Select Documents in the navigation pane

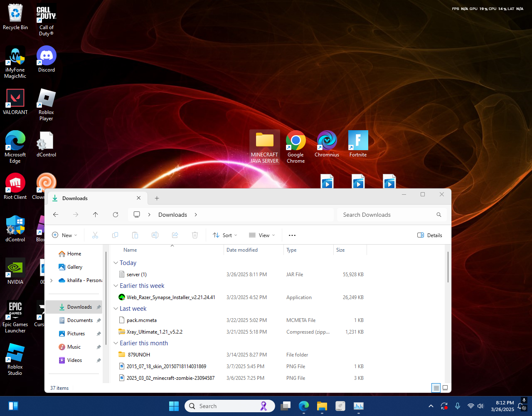click(x=80, y=320)
